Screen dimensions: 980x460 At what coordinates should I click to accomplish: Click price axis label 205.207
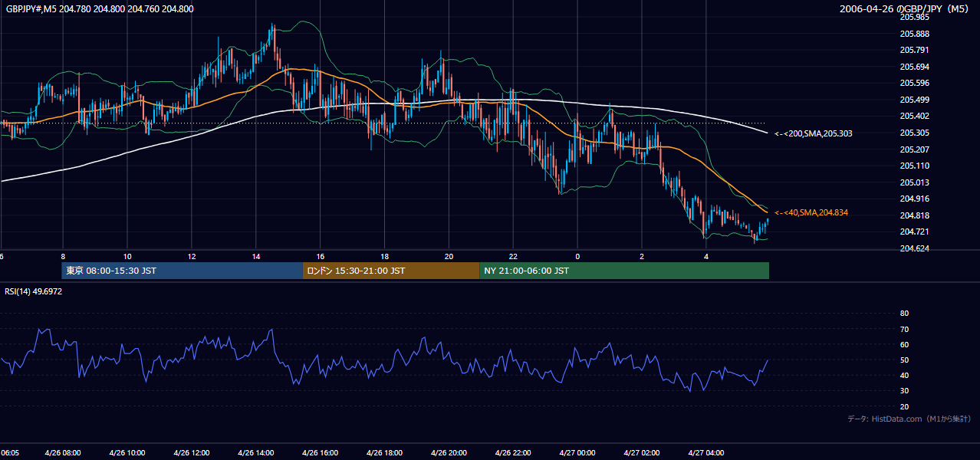click(914, 149)
